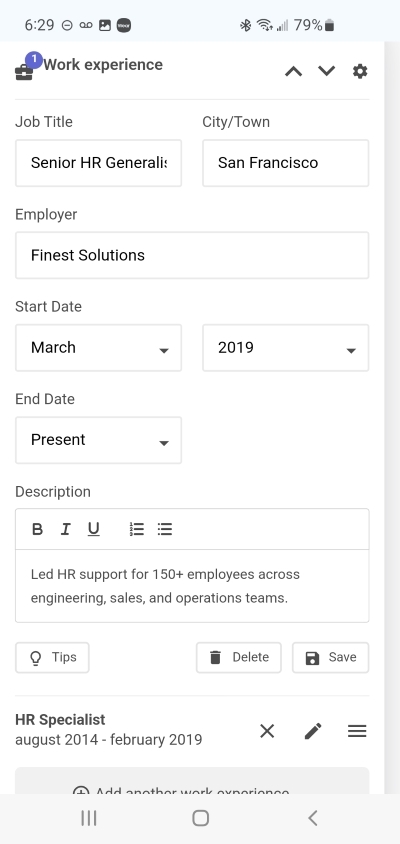Open Work experience section settings gear
This screenshot has height=844, width=400.
pyautogui.click(x=360, y=71)
